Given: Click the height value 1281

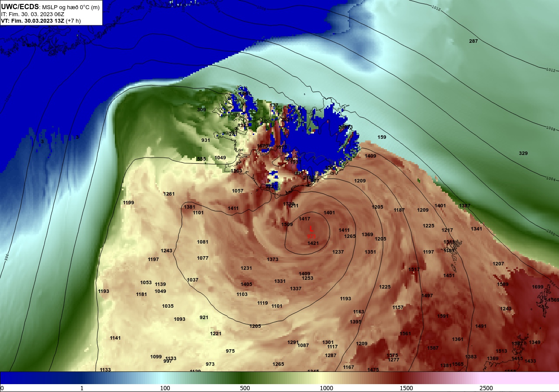Looking at the screenshot, I should point(169,194).
